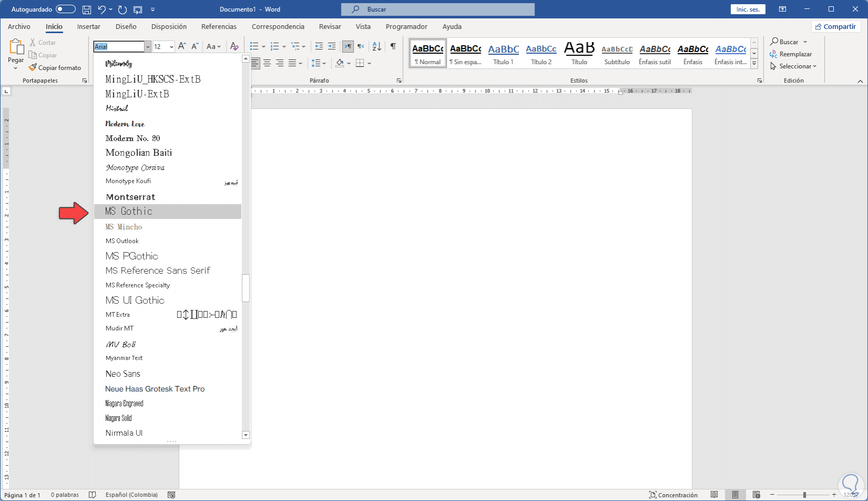Switch to read mode view
The image size is (868, 501).
click(x=714, y=495)
